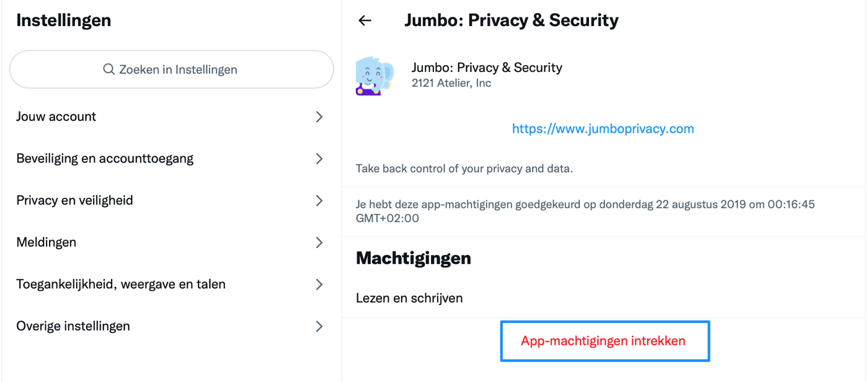868x382 pixels.
Task: Open the Meldingen settings
Action: tap(170, 242)
